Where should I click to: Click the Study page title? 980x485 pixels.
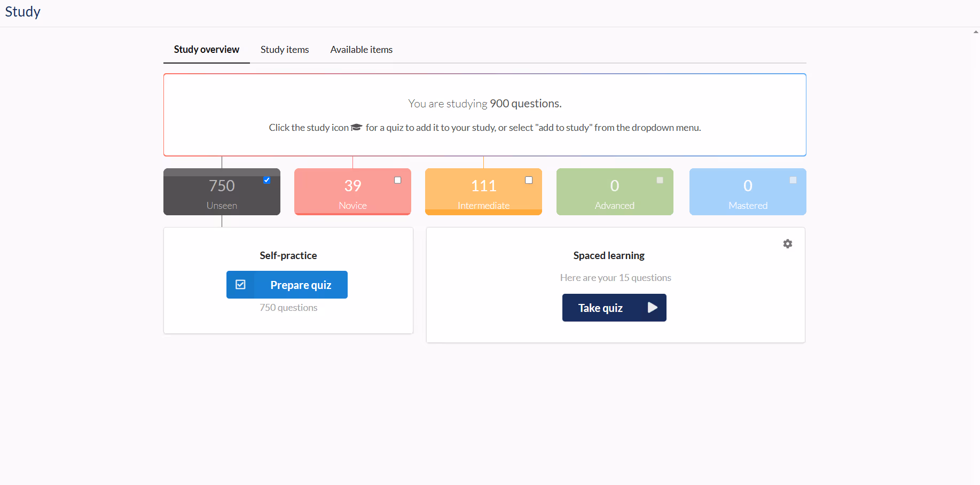click(x=23, y=12)
